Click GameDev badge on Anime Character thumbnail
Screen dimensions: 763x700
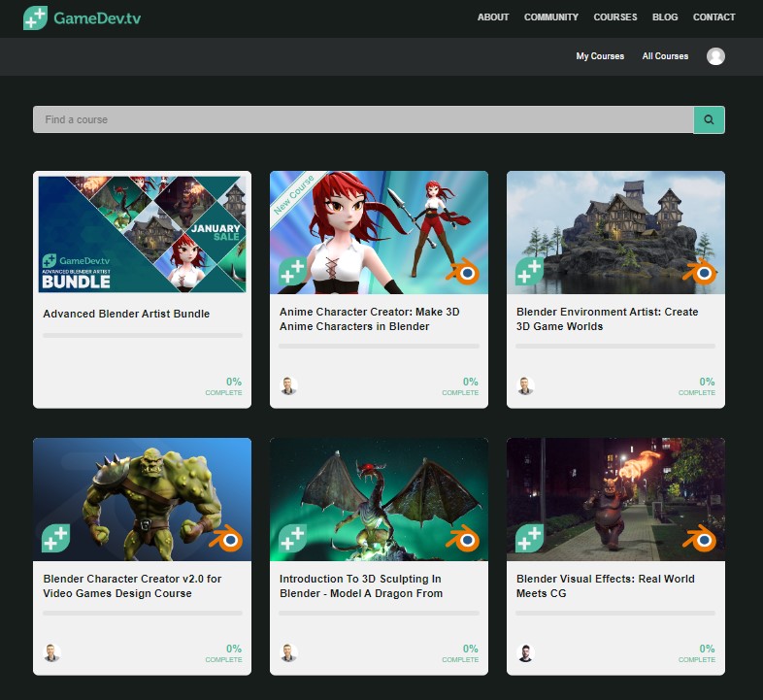pos(292,271)
